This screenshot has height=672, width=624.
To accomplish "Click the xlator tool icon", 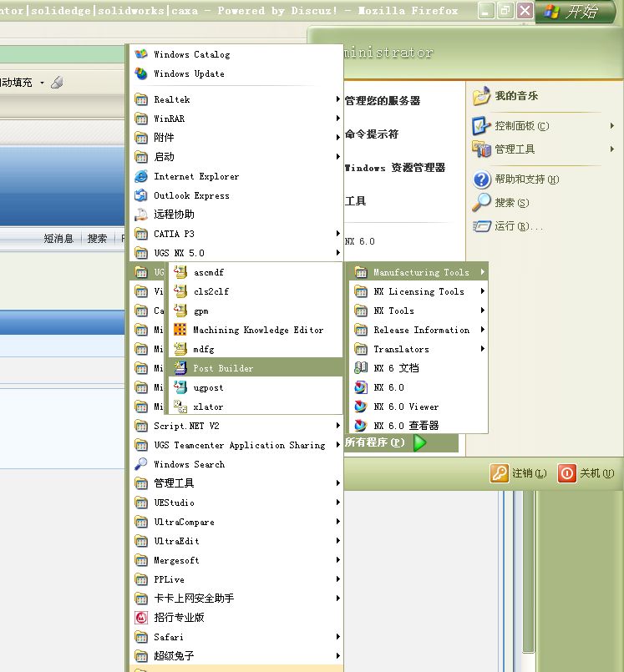I will tap(180, 407).
